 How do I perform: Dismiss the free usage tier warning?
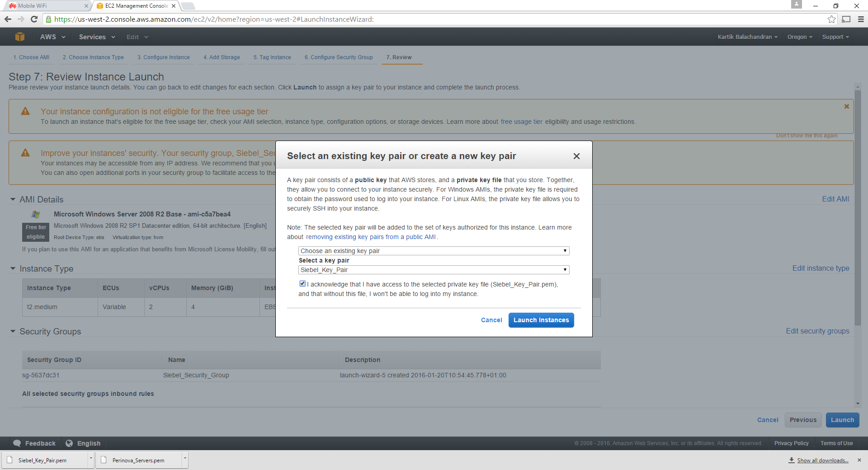click(847, 107)
